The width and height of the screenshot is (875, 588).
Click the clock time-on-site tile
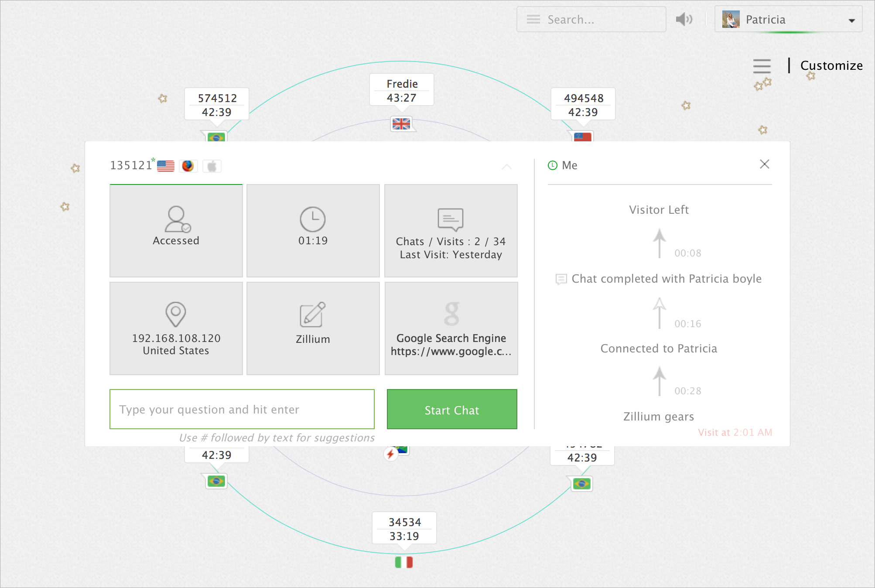[x=313, y=230]
